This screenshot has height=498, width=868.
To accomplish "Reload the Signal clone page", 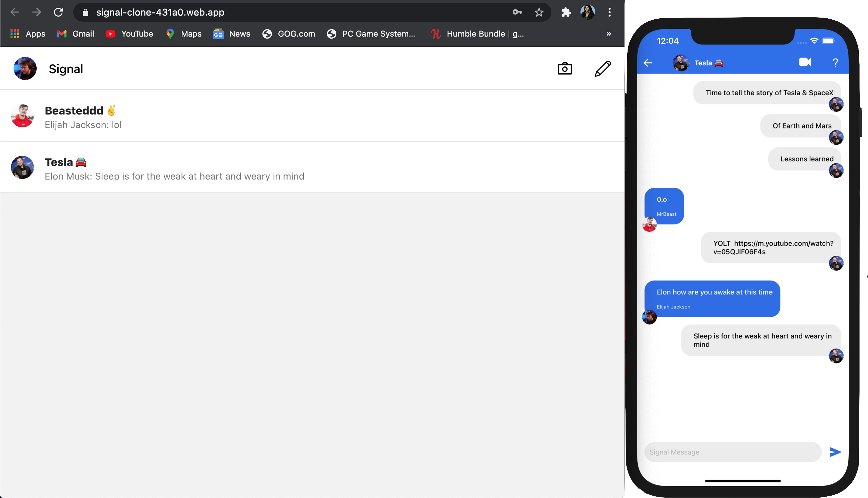I will tap(59, 12).
